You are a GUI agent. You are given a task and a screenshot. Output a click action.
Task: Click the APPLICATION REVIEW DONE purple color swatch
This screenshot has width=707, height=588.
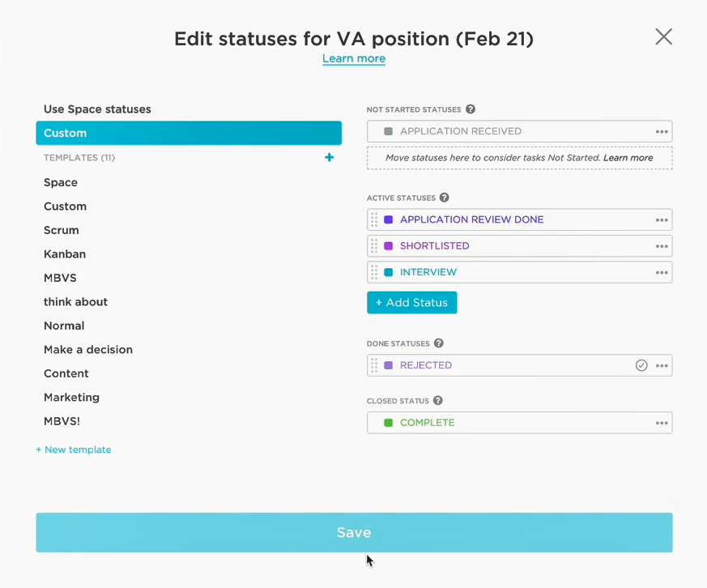[x=388, y=219]
